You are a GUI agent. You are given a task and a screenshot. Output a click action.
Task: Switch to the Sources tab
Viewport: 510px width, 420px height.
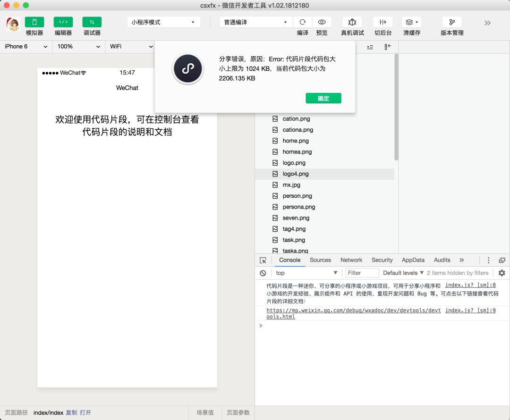pos(320,260)
